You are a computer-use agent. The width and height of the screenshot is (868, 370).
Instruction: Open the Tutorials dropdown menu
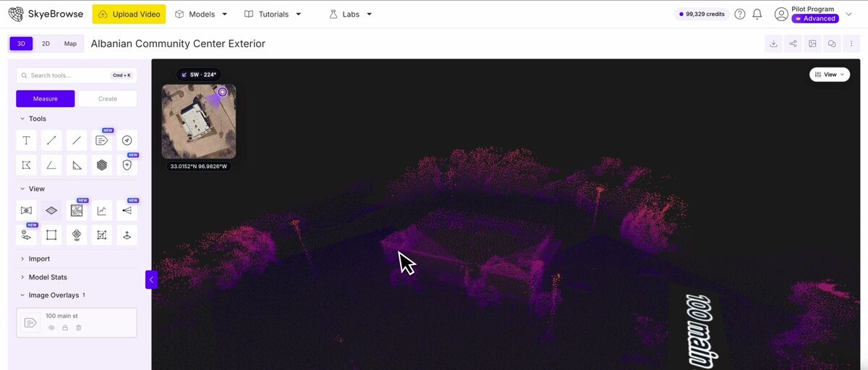click(x=273, y=14)
